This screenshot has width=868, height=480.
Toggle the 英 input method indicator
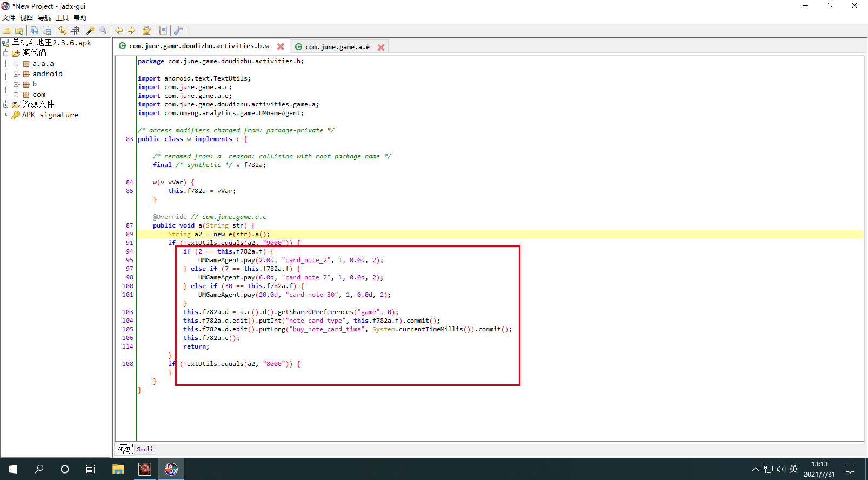tap(793, 469)
